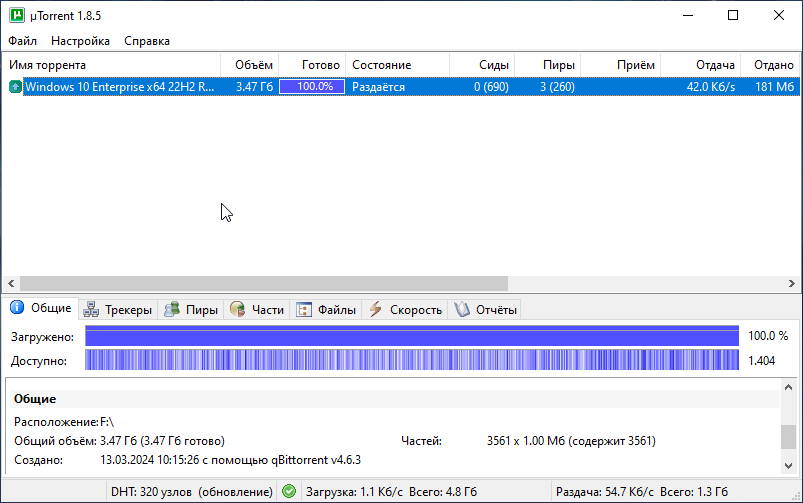
Task: Click the Reports tab icon
Action: [462, 309]
